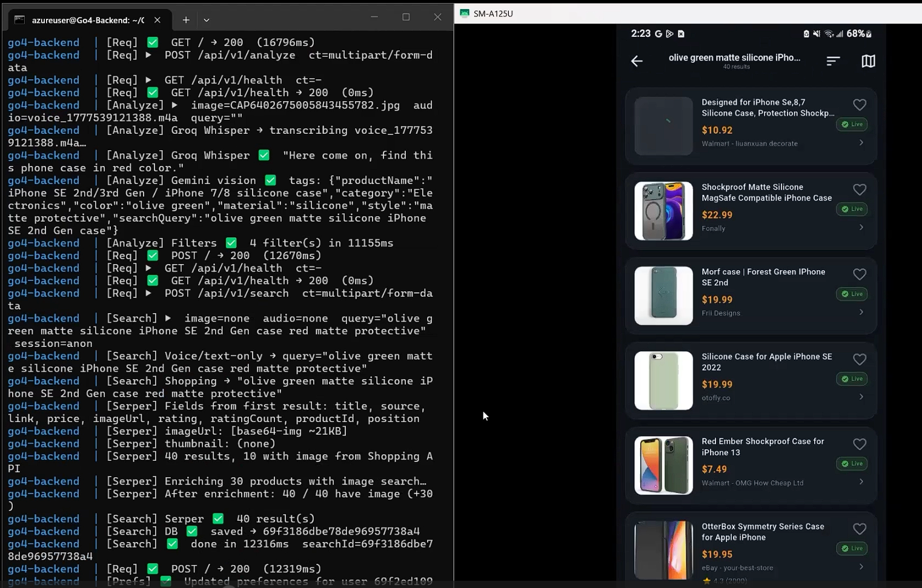Click the Google G status bar icon

658,34
